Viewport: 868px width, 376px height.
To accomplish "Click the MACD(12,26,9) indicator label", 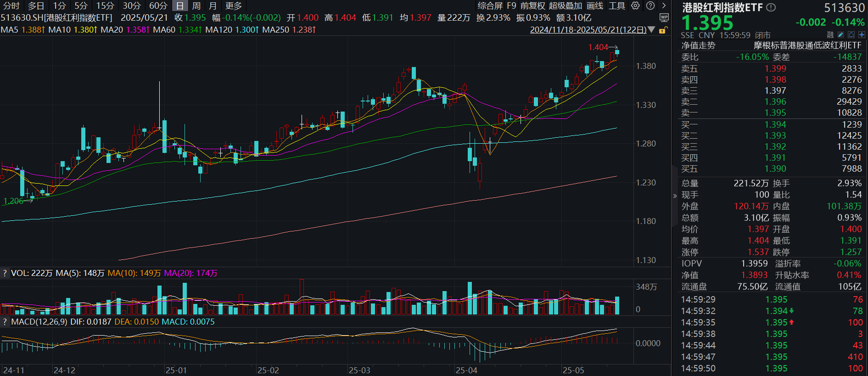I will [x=39, y=322].
